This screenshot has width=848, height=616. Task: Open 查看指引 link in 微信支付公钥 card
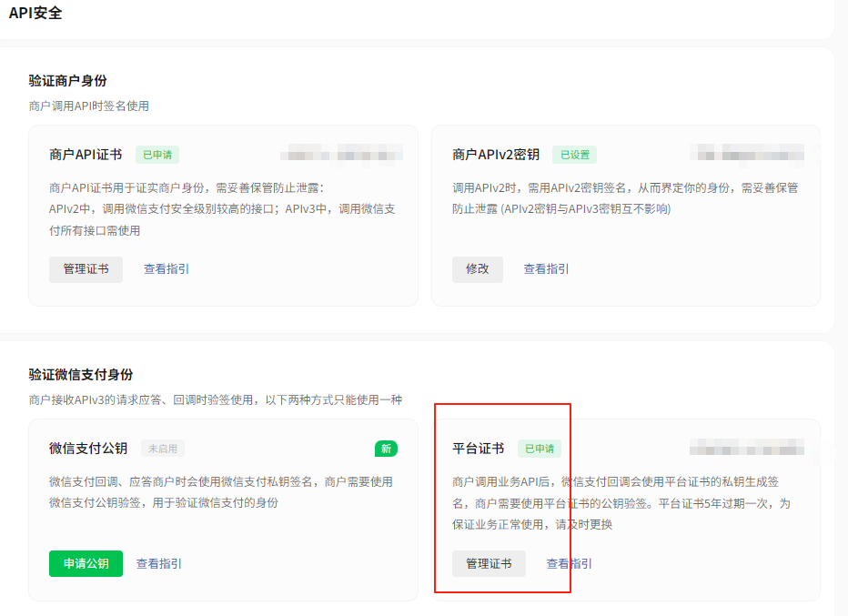point(158,563)
